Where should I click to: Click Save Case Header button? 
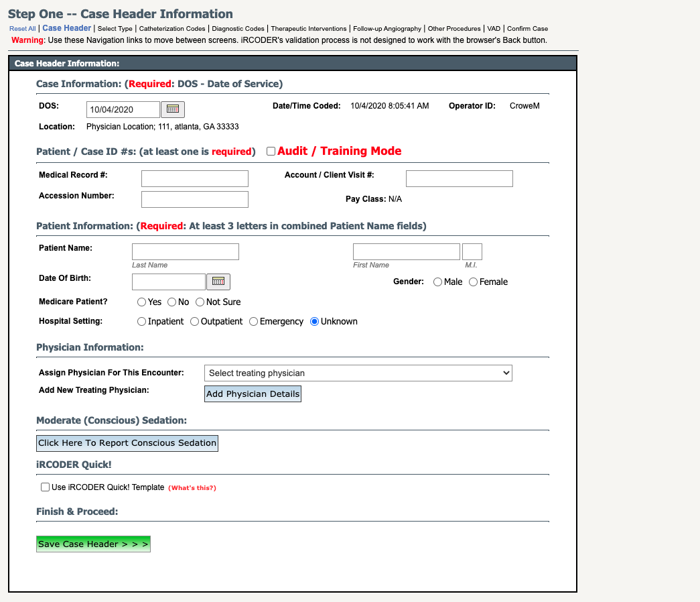93,544
